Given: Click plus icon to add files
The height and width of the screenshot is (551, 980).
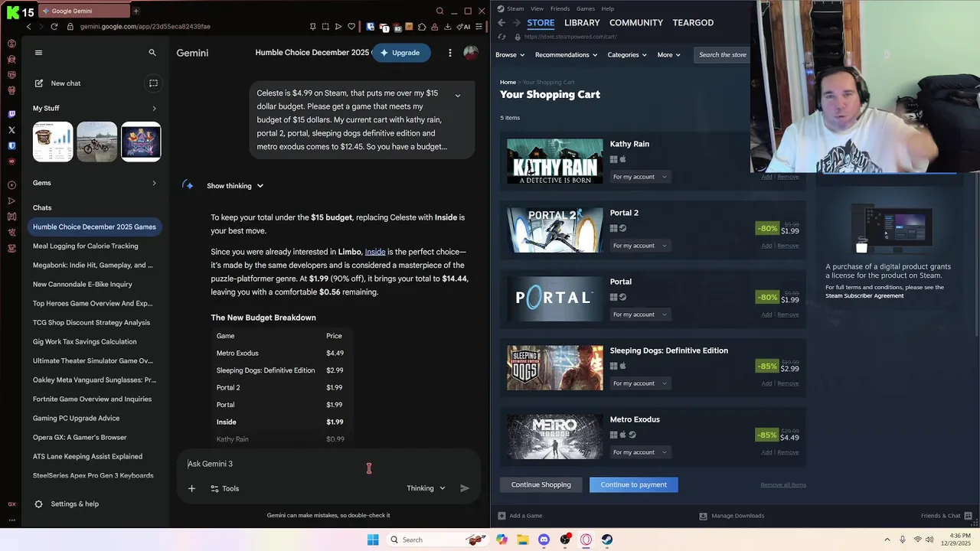Looking at the screenshot, I should (x=191, y=488).
